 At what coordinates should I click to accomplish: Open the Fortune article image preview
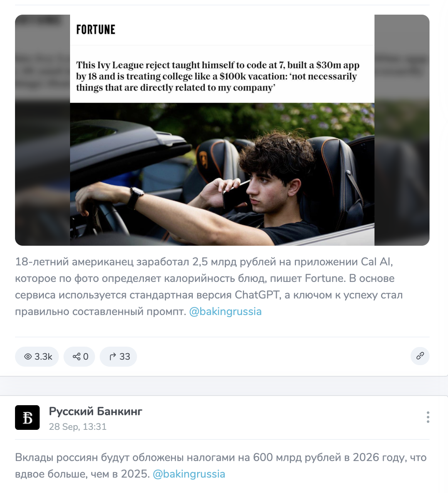(222, 130)
